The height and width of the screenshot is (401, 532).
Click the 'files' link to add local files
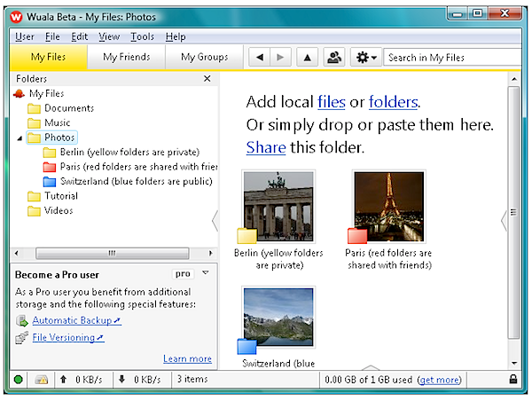click(331, 102)
